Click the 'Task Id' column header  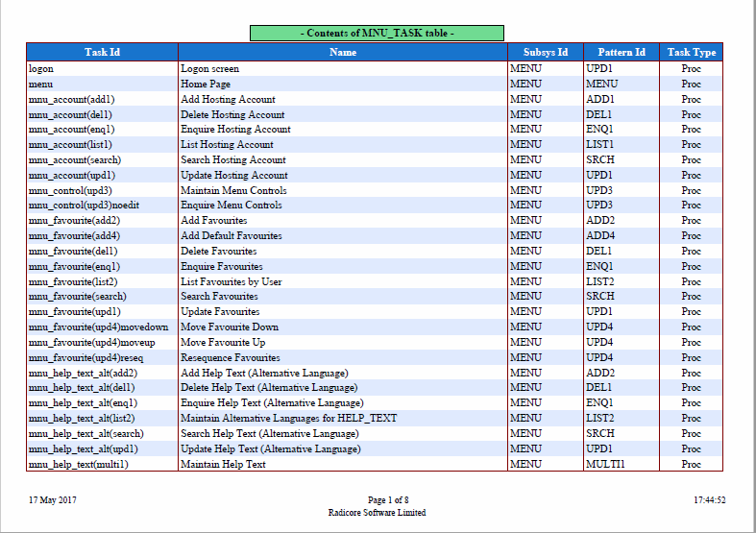click(102, 52)
